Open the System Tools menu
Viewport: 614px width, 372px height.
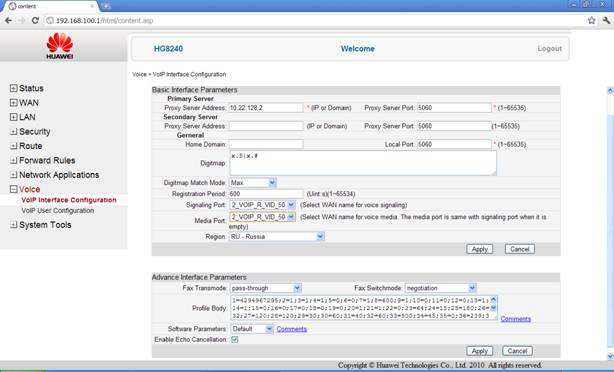coord(45,225)
